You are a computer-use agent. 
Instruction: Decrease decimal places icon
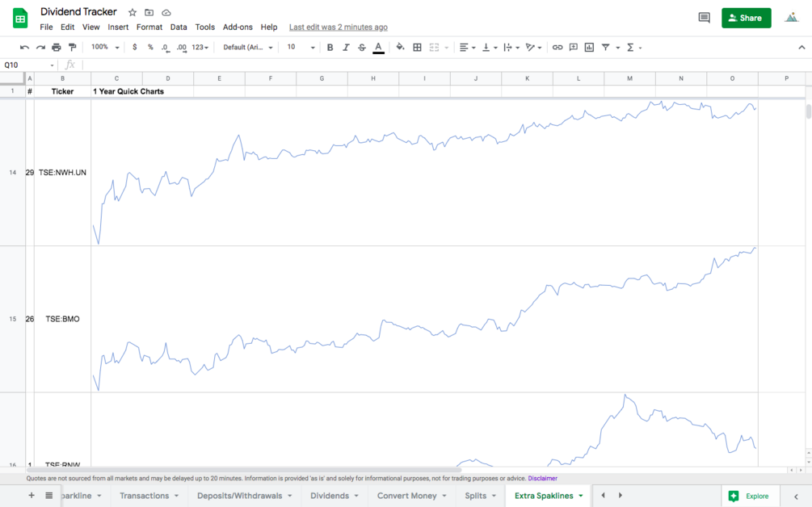(165, 47)
